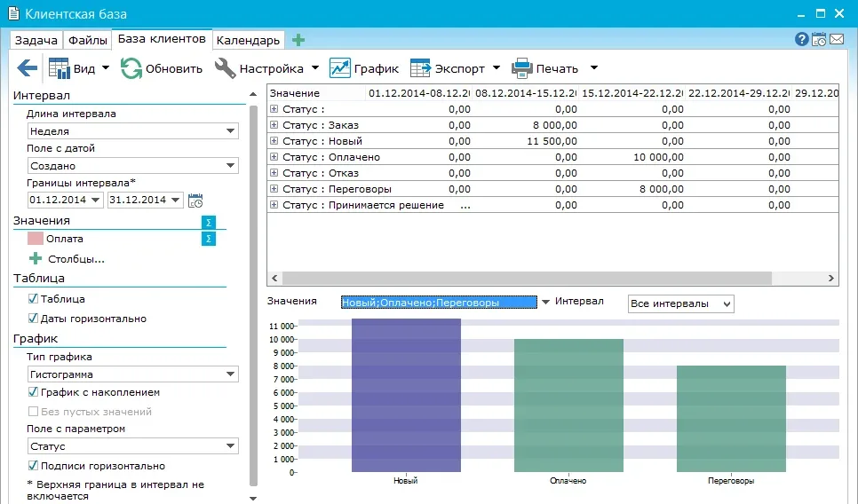Image resolution: width=858 pixels, height=504 pixels.
Task: Switch to the Файлы tab
Action: pyautogui.click(x=88, y=41)
